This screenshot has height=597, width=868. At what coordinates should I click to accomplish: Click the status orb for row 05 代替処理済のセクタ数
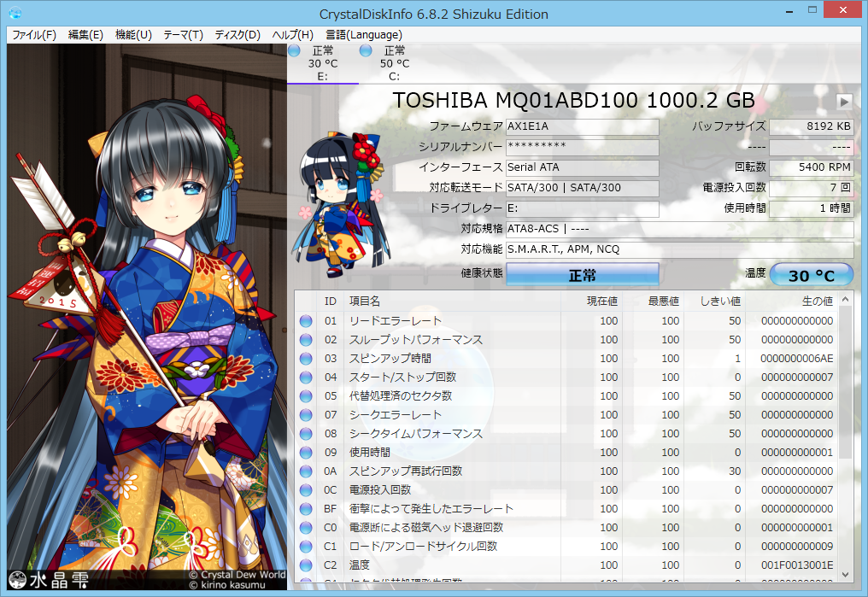click(306, 396)
